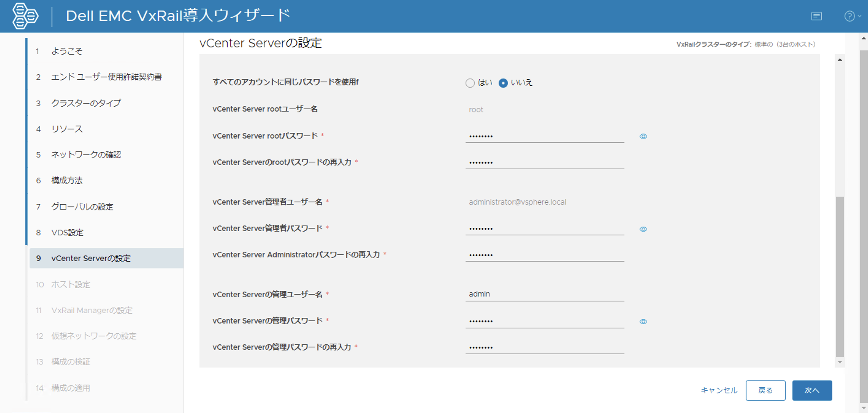This screenshot has height=413, width=868.
Task: Open the help question mark menu
Action: [850, 16]
